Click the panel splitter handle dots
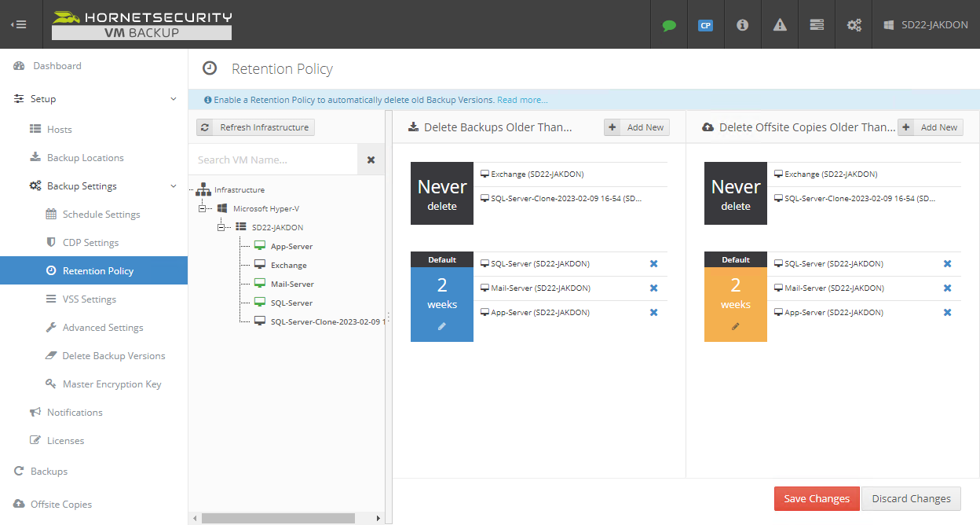 (x=388, y=317)
